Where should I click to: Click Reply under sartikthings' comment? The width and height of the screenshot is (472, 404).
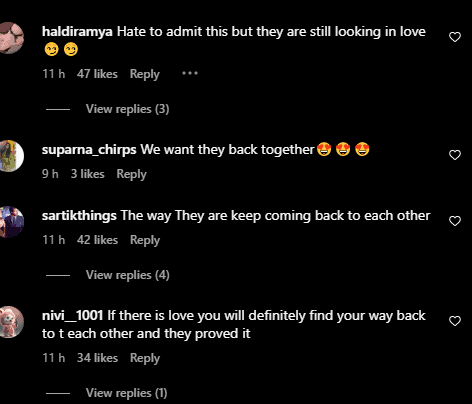[145, 240]
